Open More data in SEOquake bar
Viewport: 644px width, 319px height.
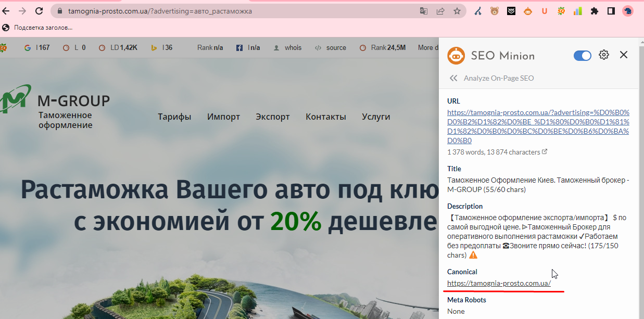tap(428, 47)
